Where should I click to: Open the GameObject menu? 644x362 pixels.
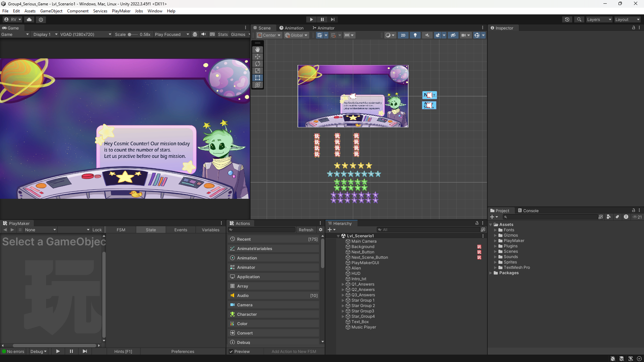(51, 11)
